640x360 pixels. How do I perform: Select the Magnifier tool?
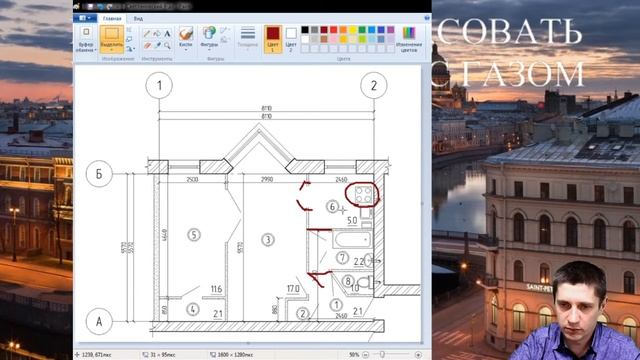pyautogui.click(x=167, y=45)
